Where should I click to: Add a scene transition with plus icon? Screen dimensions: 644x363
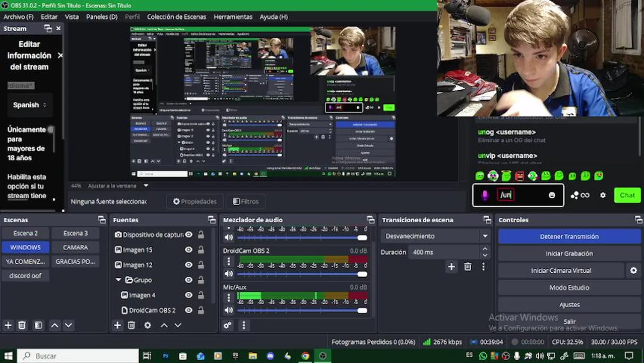(452, 267)
